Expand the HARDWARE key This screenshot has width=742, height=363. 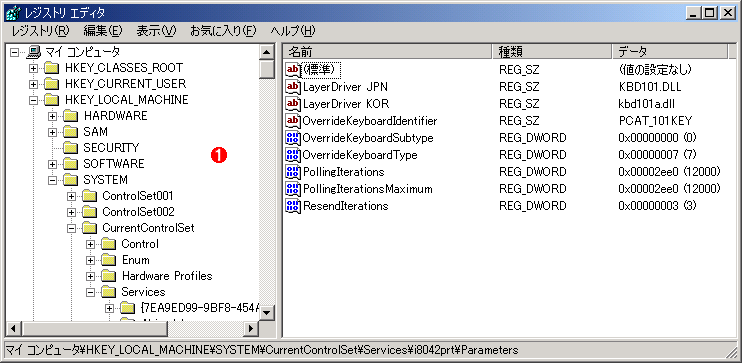(x=53, y=116)
